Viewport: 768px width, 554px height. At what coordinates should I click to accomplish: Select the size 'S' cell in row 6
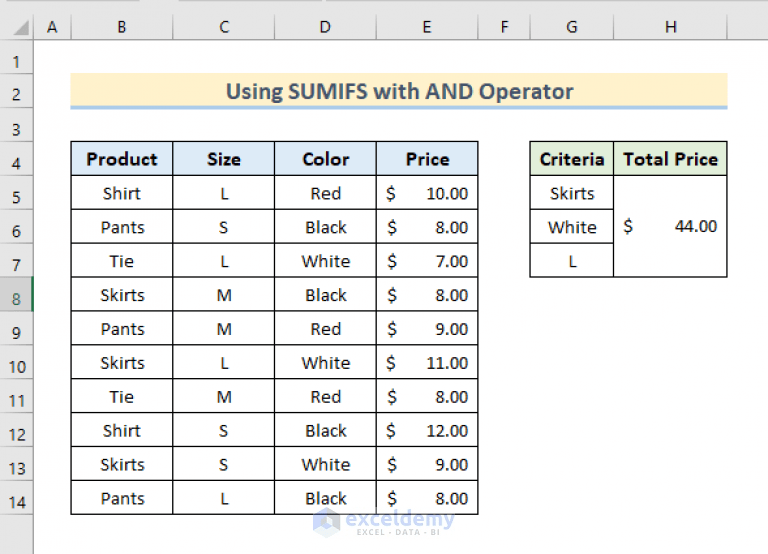click(x=224, y=227)
